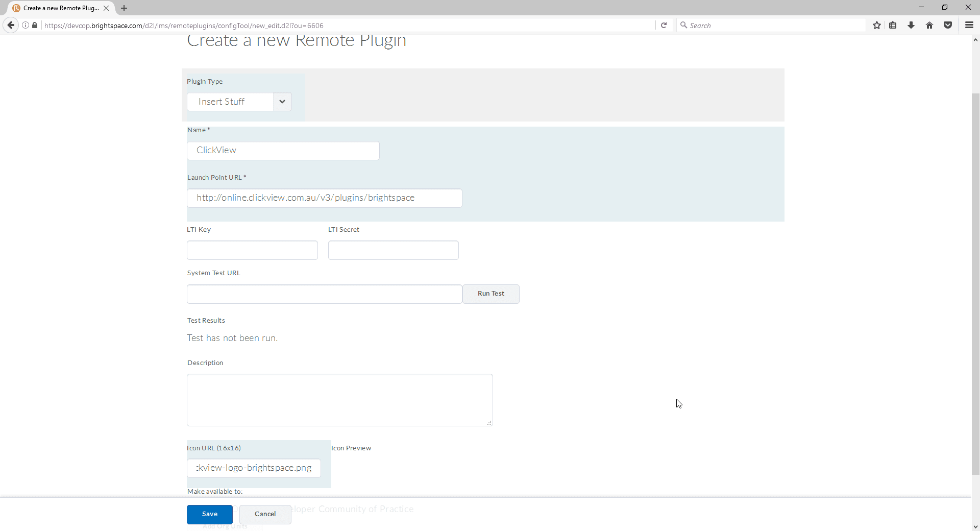Viewport: 980px width, 531px height.
Task: Cancel creating the plugin
Action: click(x=264, y=514)
